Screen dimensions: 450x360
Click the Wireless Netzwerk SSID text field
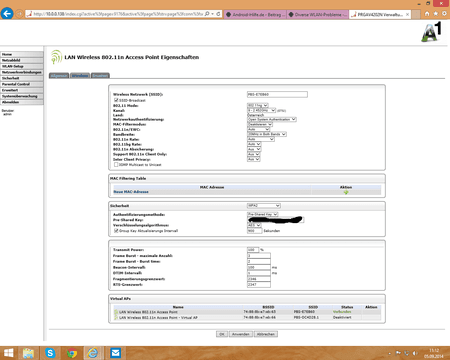pos(277,94)
